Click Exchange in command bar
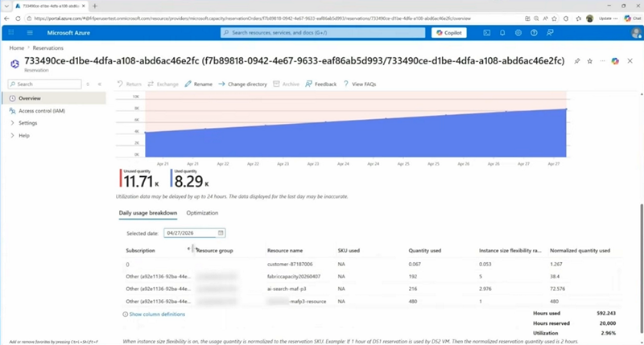 tap(163, 84)
